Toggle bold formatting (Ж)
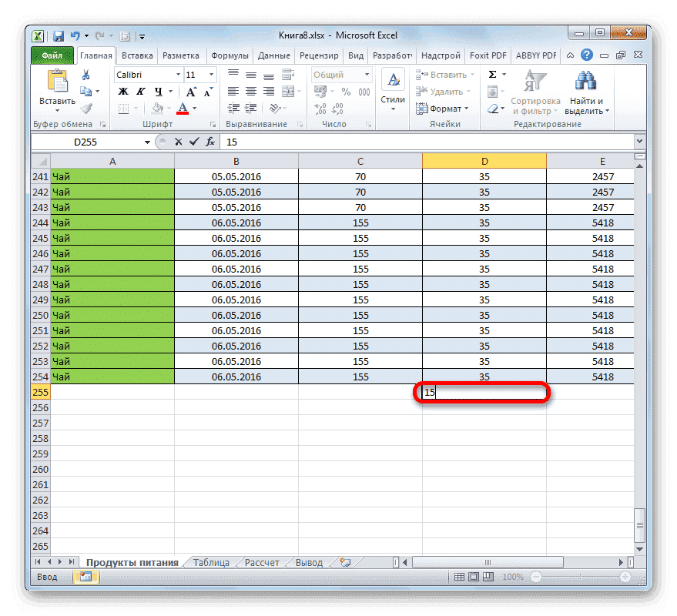Viewport: 677px width, 616px height. pyautogui.click(x=122, y=91)
